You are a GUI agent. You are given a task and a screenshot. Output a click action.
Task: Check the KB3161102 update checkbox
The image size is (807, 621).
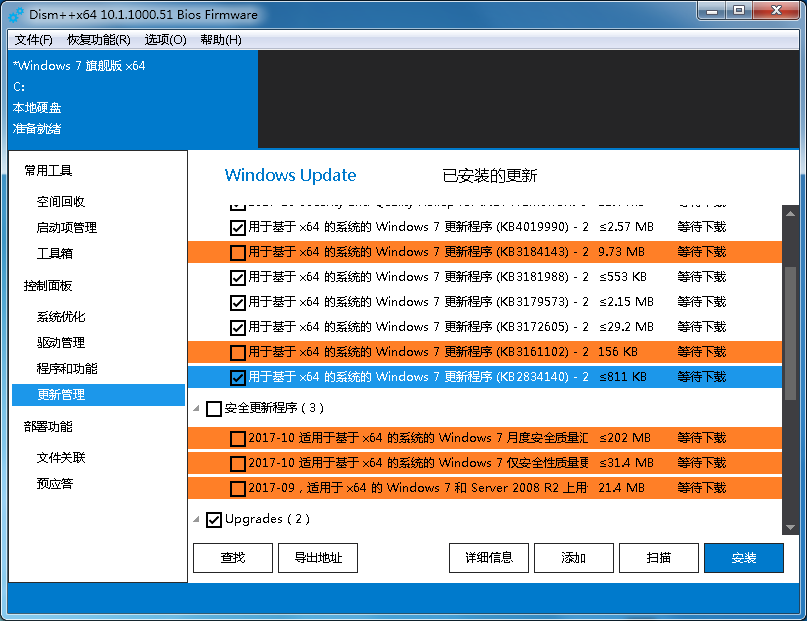click(x=237, y=353)
